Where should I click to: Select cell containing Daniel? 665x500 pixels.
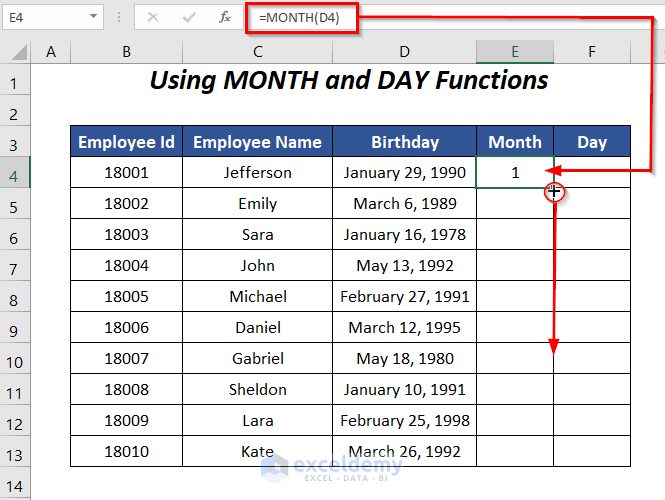point(257,327)
